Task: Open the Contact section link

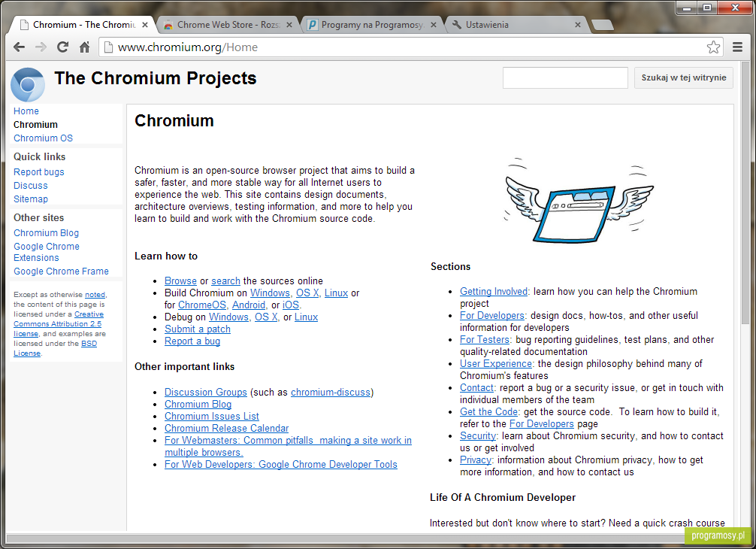Action: point(476,388)
